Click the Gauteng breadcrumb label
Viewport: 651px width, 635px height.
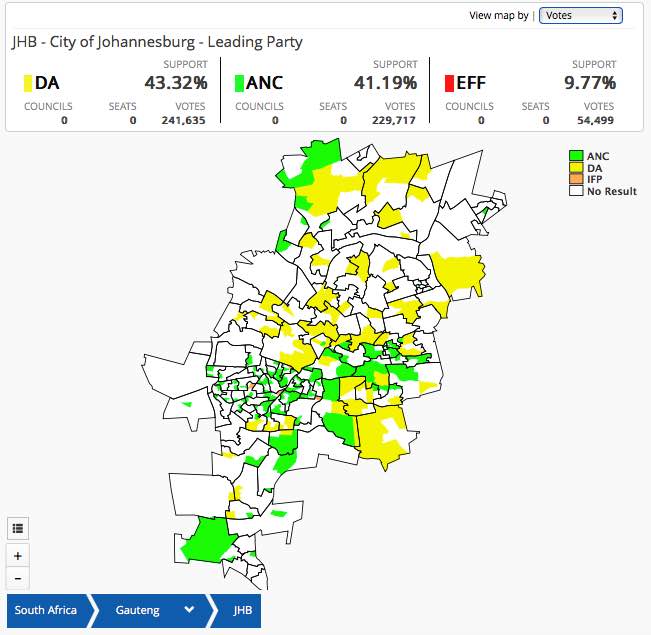coord(136,610)
